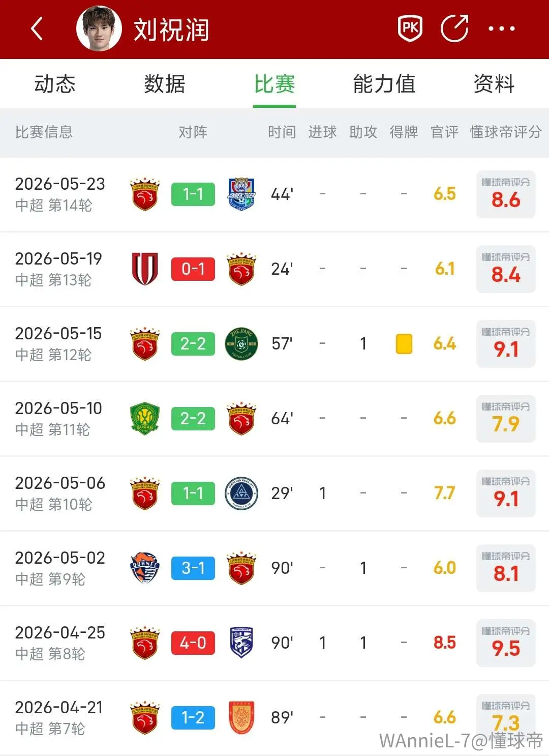Tap the share icon in header
549x756 pixels.
tap(454, 28)
